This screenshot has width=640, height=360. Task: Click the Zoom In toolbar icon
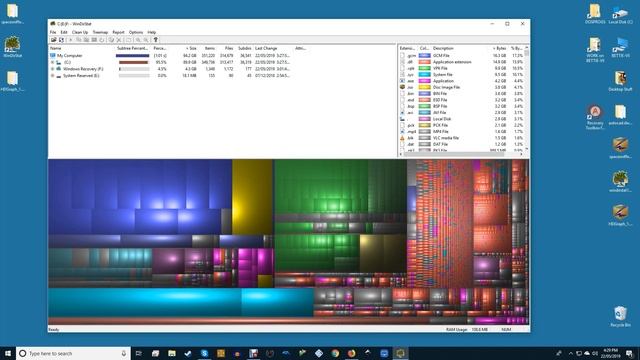[x=138, y=40]
